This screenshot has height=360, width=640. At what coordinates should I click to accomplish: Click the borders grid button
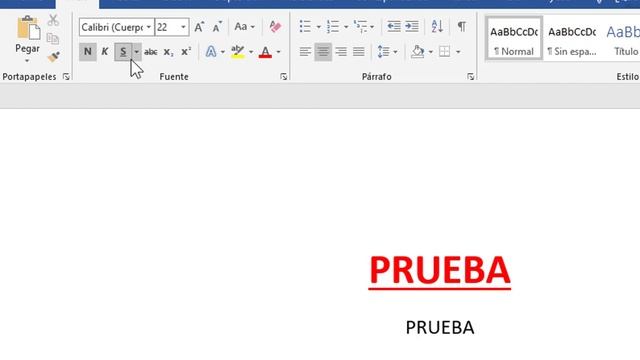click(444, 52)
